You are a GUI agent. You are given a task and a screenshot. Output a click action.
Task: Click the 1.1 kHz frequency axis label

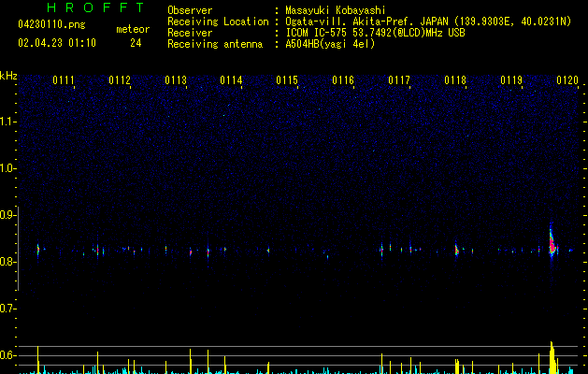(x=8, y=122)
